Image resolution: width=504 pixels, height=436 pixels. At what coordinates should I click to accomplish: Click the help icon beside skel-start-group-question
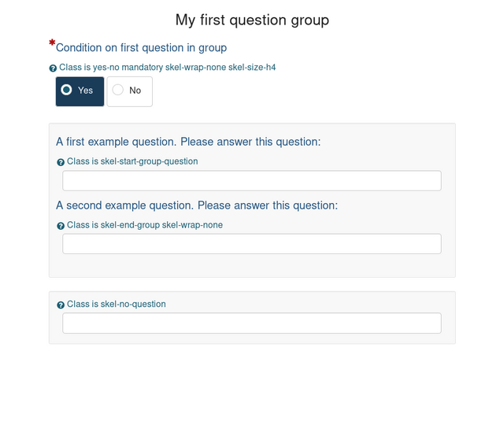[x=61, y=162]
